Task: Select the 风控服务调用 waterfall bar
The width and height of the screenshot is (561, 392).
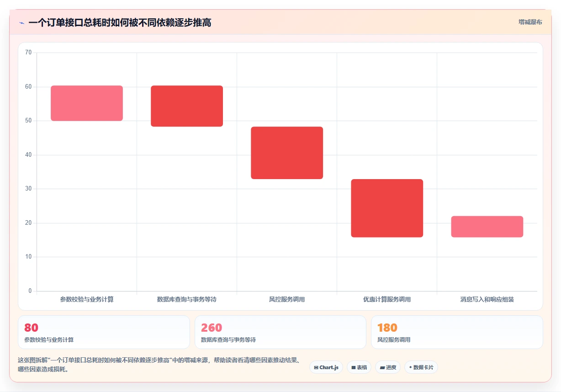Action: point(287,153)
